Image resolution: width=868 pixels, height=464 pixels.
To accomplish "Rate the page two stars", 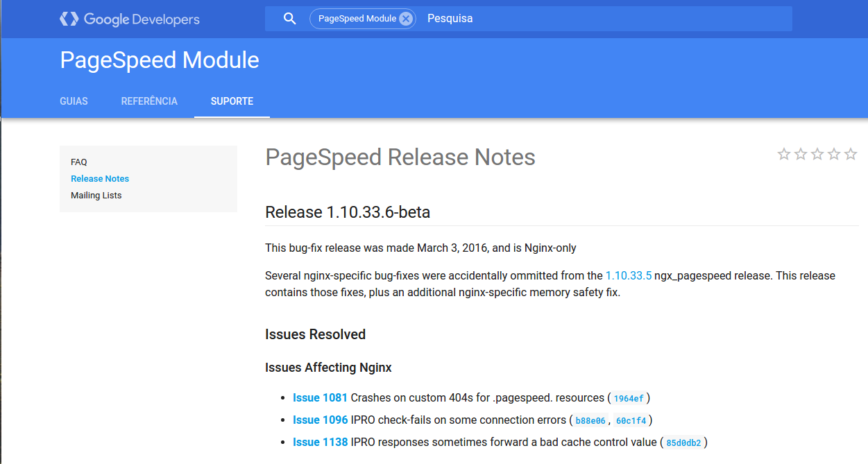I will (x=801, y=154).
